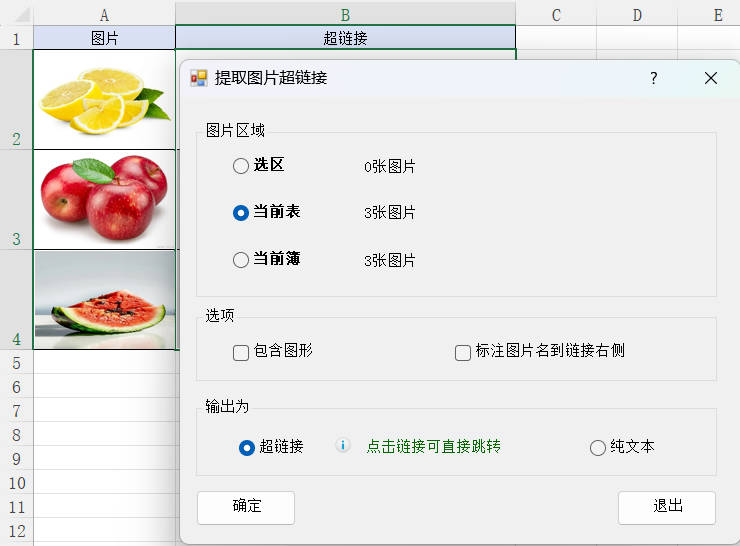Click row 5 header number

click(16, 362)
